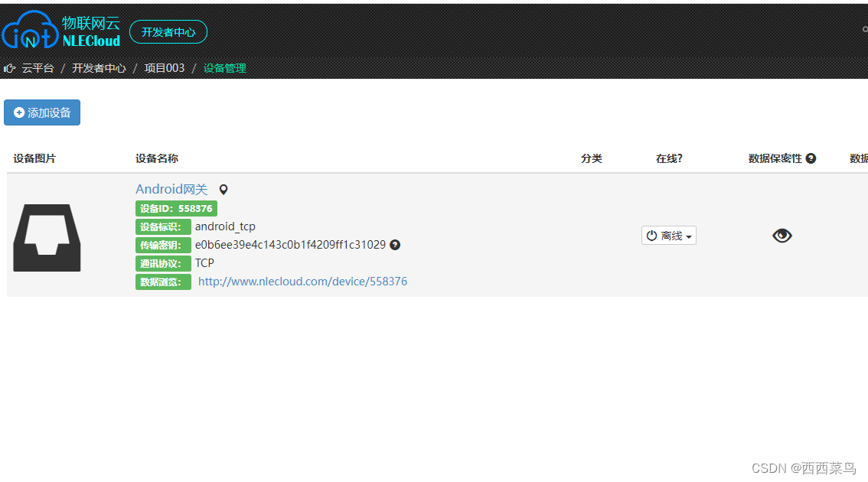Open the nlecloud.com/device/558376 data link
This screenshot has height=482, width=868.
pyautogui.click(x=303, y=281)
